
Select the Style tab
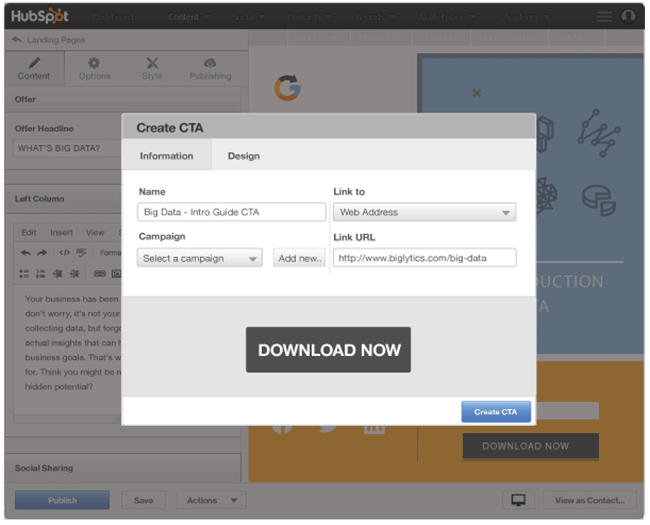(152, 69)
